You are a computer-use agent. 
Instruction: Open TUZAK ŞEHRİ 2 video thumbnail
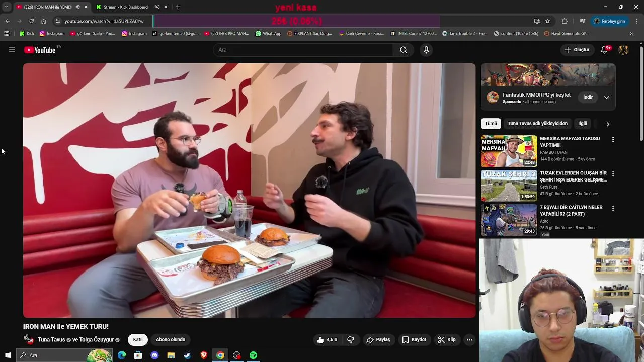pyautogui.click(x=509, y=186)
